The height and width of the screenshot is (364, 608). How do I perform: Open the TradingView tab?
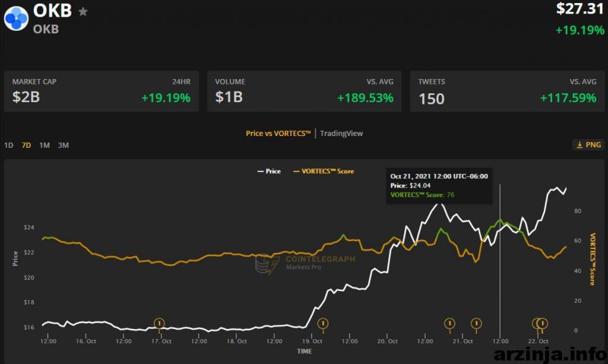pyautogui.click(x=341, y=133)
